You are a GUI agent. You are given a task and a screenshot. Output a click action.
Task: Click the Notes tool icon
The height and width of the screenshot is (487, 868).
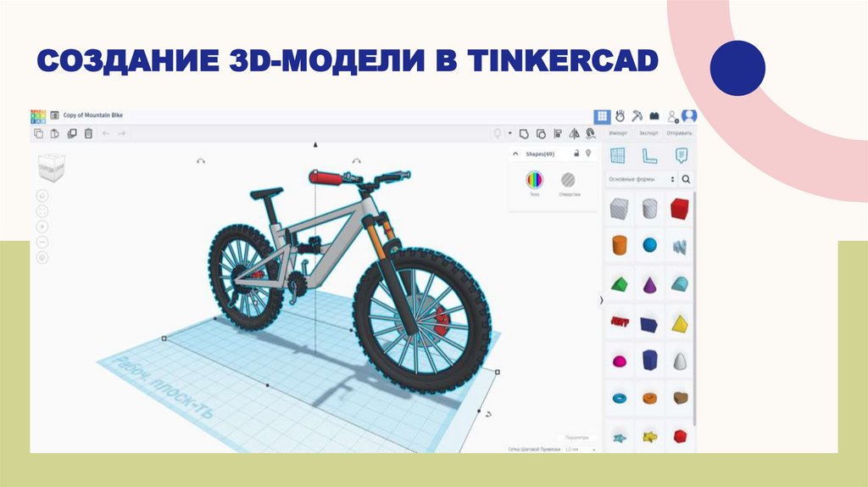click(x=682, y=155)
